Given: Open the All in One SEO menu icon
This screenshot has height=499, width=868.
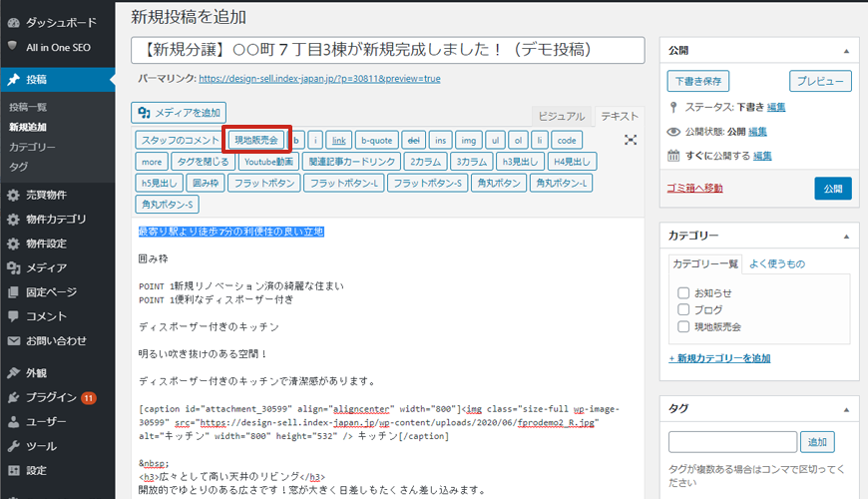Looking at the screenshot, I should coord(13,46).
